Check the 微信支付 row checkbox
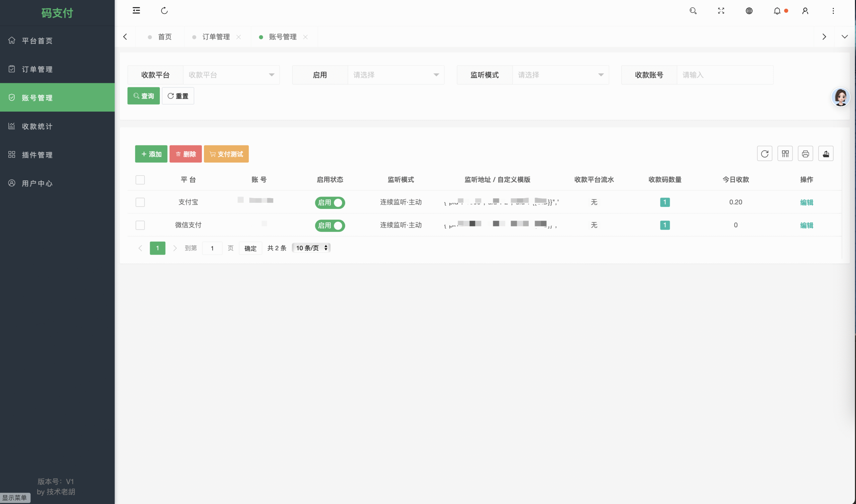Viewport: 856px width, 504px height. (140, 225)
